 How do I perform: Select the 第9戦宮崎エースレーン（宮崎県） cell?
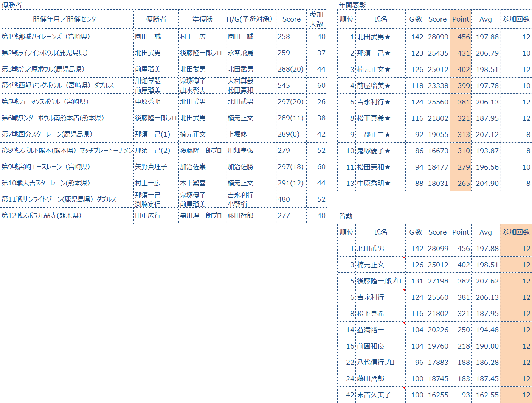point(67,167)
